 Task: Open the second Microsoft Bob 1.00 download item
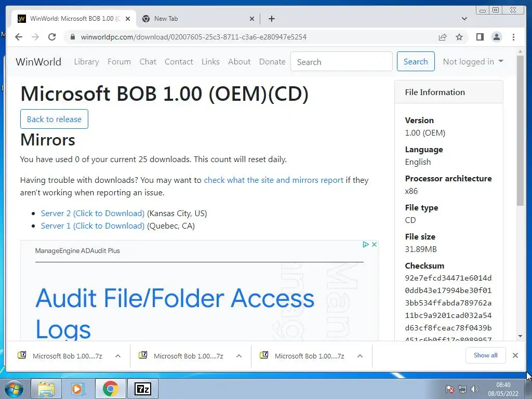(181, 356)
